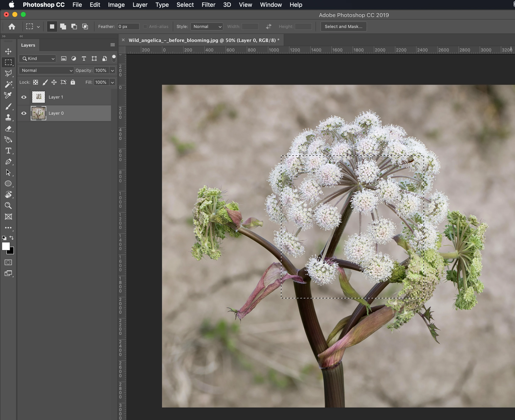515x420 pixels.
Task: Choose Add to selection mode icon
Action: click(63, 26)
